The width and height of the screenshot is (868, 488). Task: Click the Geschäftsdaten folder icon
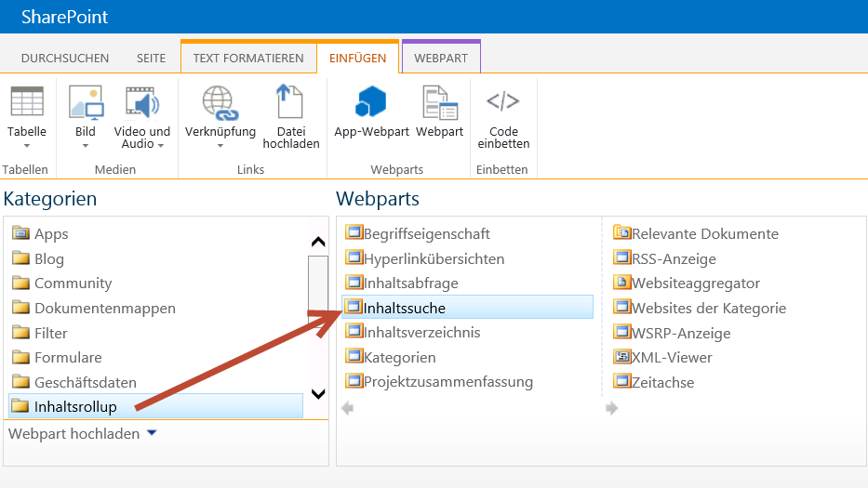click(x=21, y=381)
